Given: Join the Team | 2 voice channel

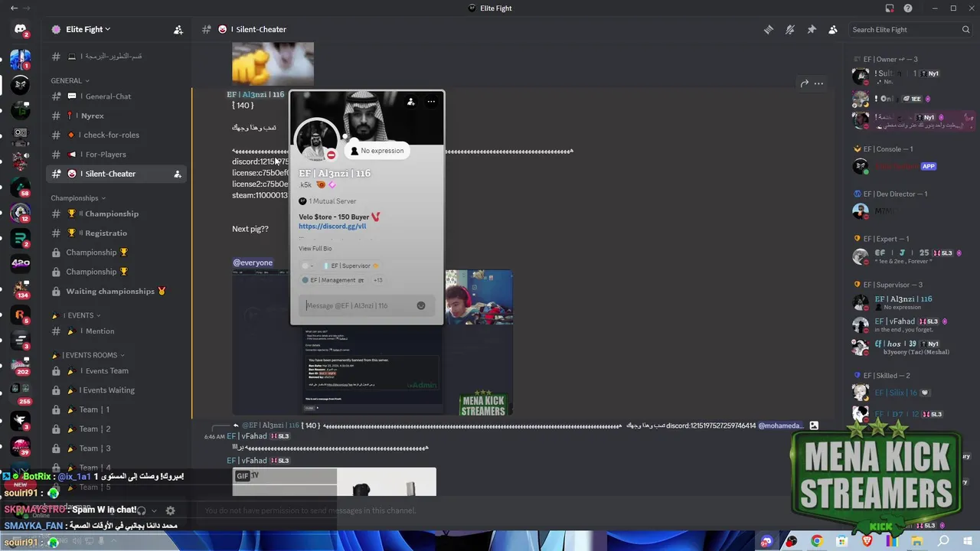Looking at the screenshot, I should (x=116, y=429).
